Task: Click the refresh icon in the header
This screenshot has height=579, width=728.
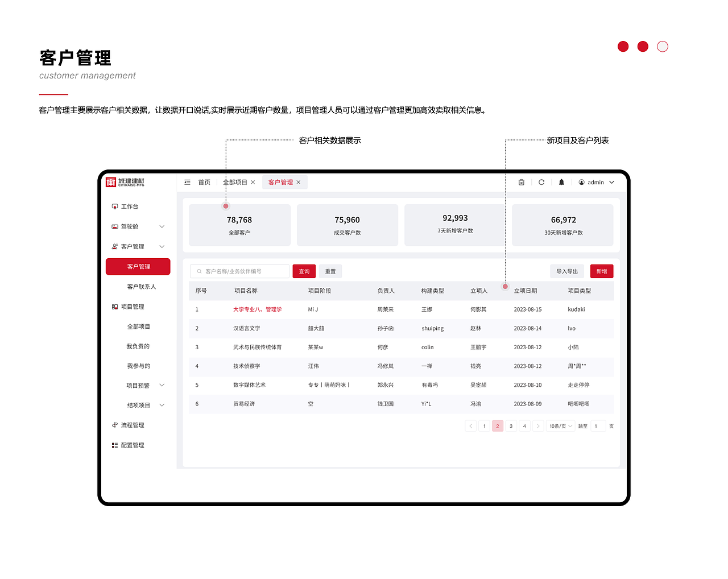Action: pyautogui.click(x=541, y=182)
